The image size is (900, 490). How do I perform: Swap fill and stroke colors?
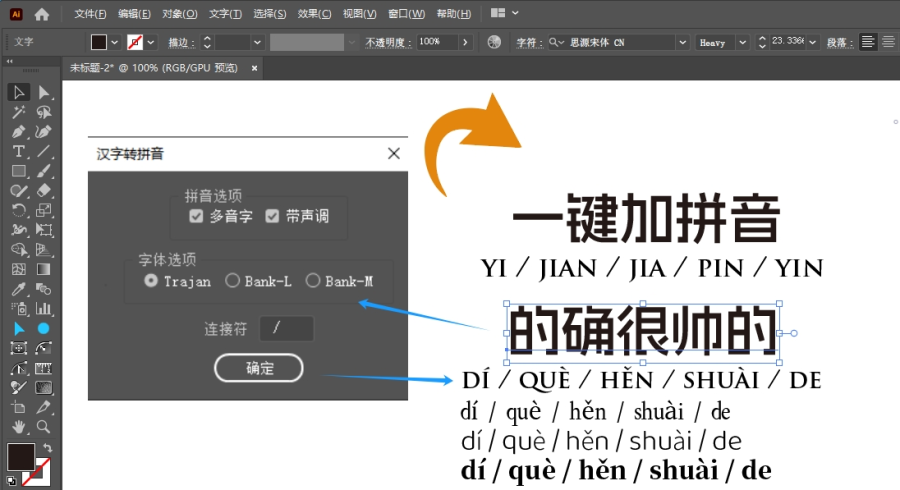tap(48, 447)
